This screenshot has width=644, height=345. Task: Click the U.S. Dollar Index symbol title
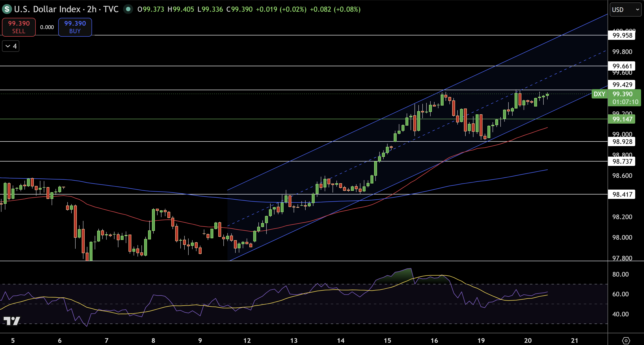click(x=47, y=9)
